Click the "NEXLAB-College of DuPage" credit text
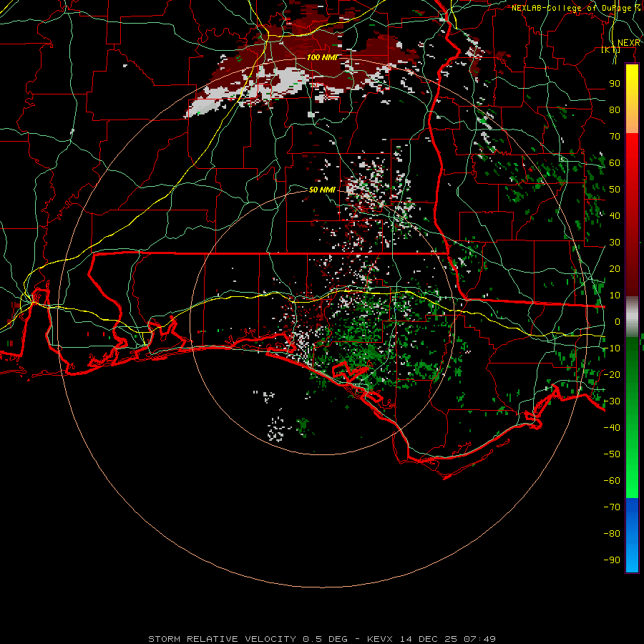This screenshot has height=644, width=644. pyautogui.click(x=572, y=8)
